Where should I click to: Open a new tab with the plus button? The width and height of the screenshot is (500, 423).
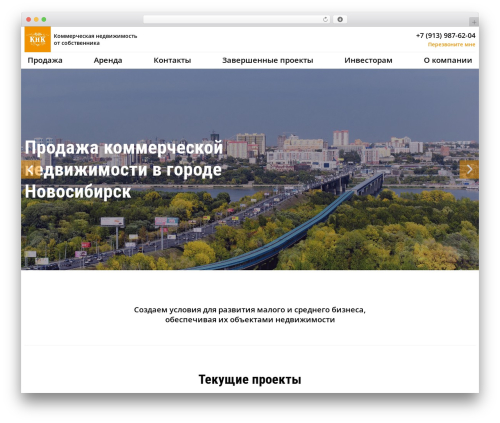click(x=474, y=22)
